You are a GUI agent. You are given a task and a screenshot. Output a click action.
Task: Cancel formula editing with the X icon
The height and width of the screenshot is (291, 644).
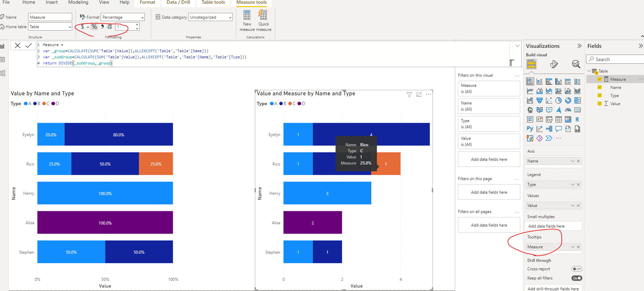click(x=18, y=45)
